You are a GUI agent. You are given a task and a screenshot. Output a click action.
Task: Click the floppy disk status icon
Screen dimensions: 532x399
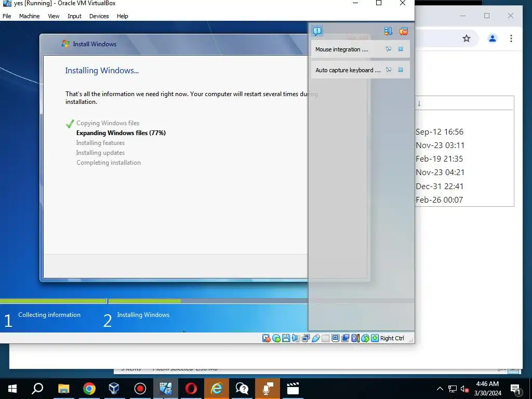(x=286, y=338)
